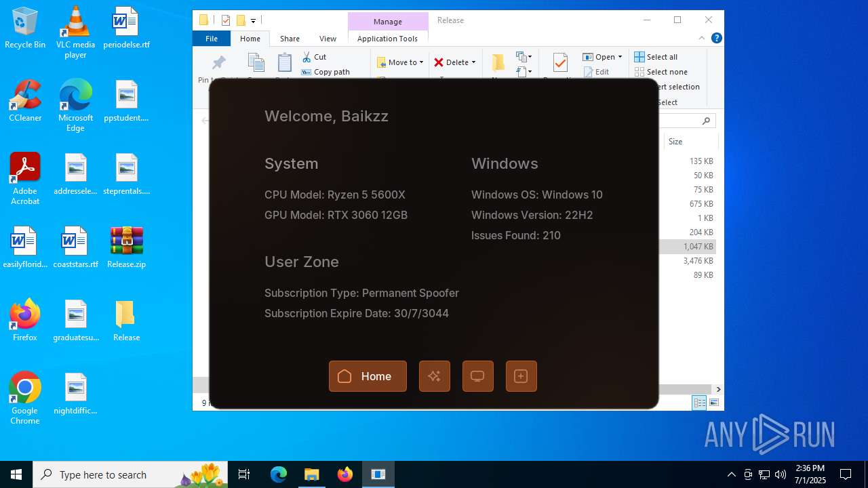Open Release.zip archive on desktop
Viewport: 868px width, 488px height.
point(126,247)
